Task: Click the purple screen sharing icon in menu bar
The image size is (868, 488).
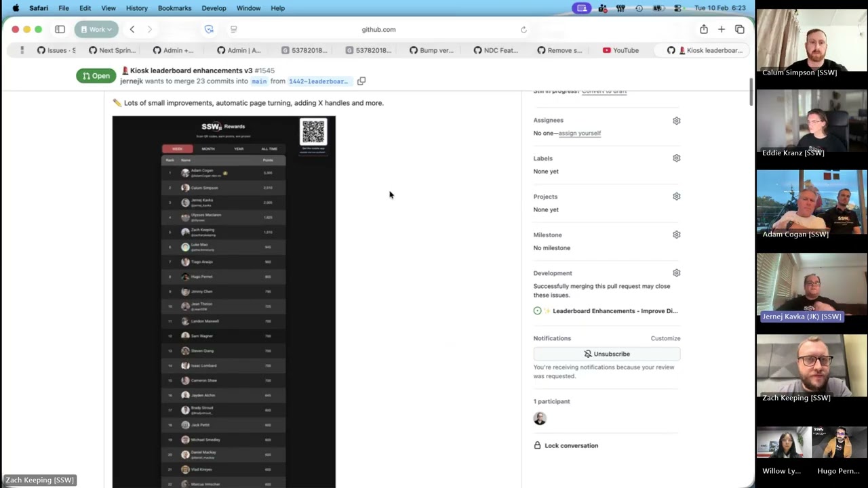Action: click(x=582, y=8)
